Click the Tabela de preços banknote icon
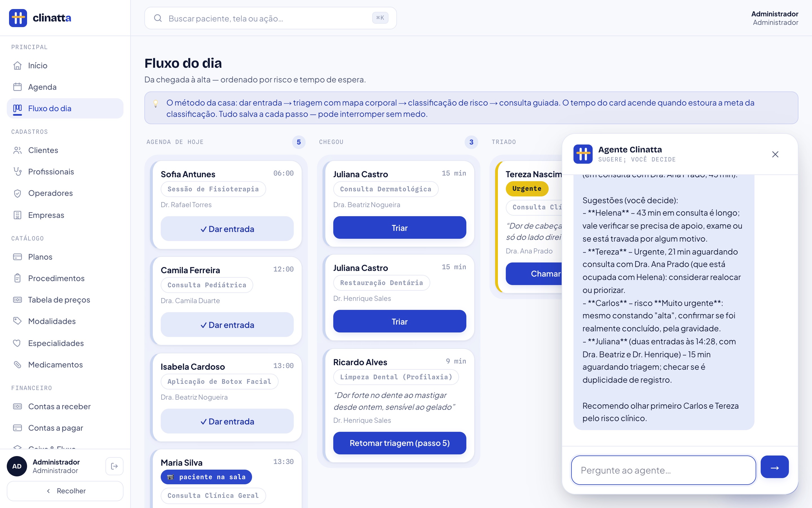The height and width of the screenshot is (508, 812). pyautogui.click(x=17, y=300)
